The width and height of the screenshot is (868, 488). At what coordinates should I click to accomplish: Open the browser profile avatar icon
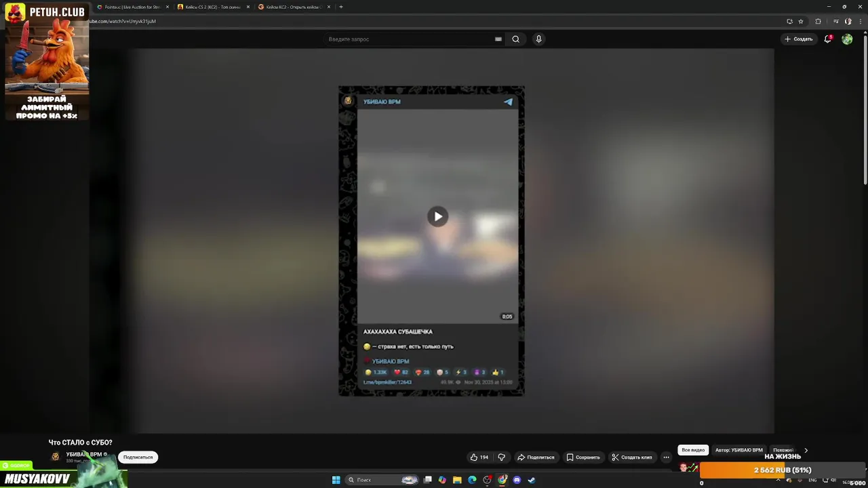pyautogui.click(x=848, y=21)
